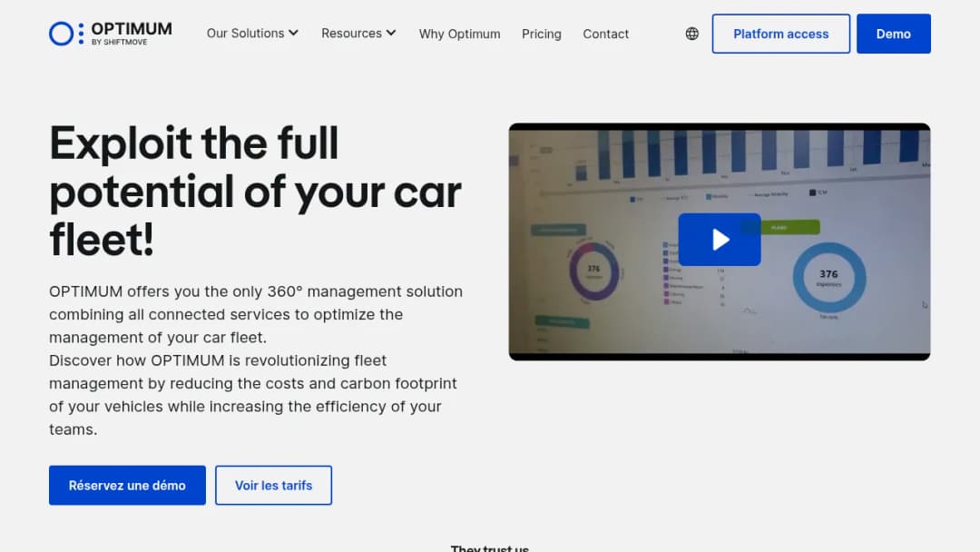
Task: Open the Why Optimum page
Action: point(459,34)
